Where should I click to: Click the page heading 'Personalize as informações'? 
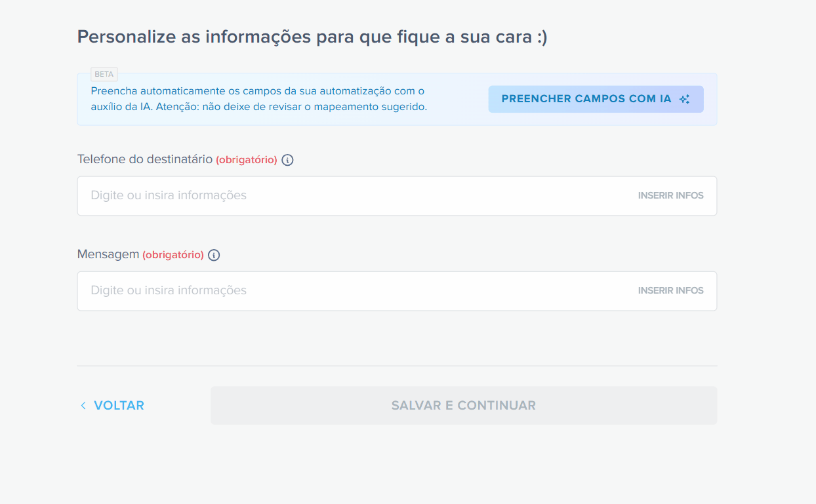[312, 37]
